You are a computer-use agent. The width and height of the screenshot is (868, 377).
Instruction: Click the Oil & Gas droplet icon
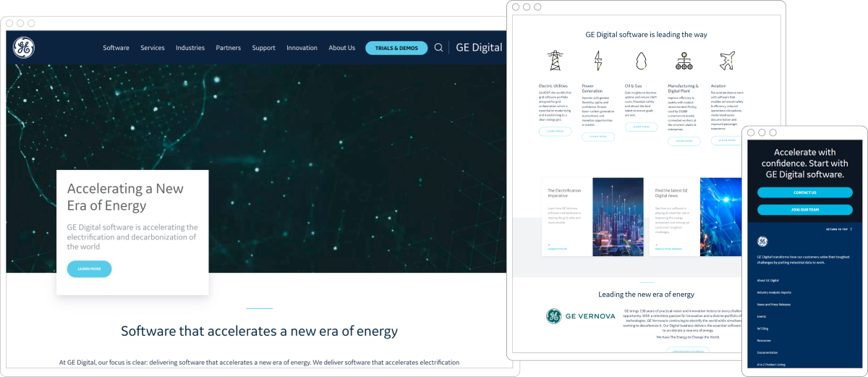(641, 61)
